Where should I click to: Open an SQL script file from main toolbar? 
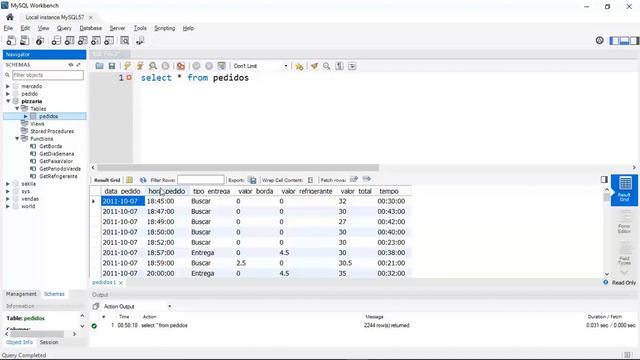[25, 40]
